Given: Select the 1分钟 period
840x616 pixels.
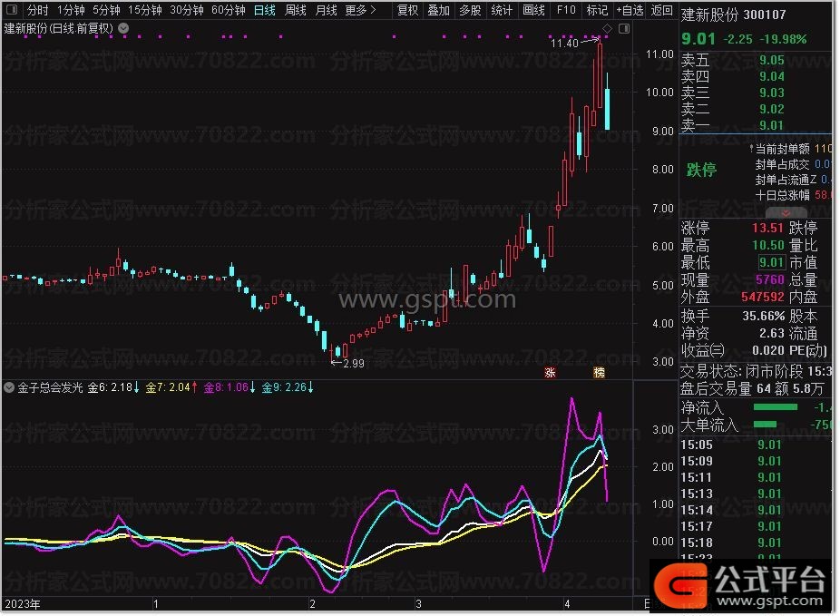Looking at the screenshot, I should point(72,10).
